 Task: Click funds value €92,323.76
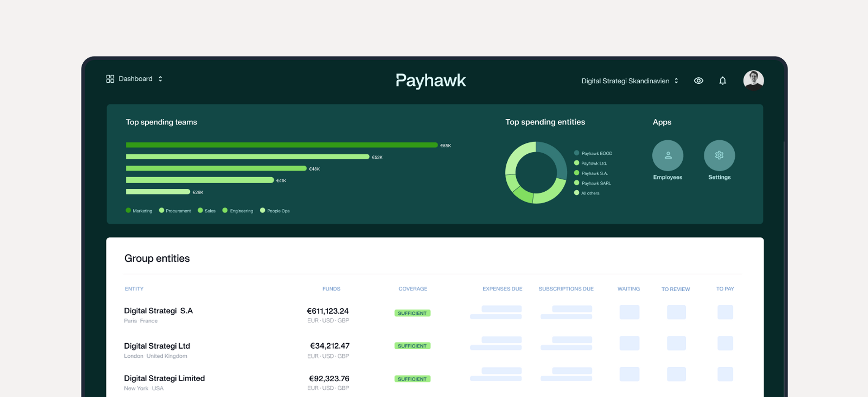[329, 378]
